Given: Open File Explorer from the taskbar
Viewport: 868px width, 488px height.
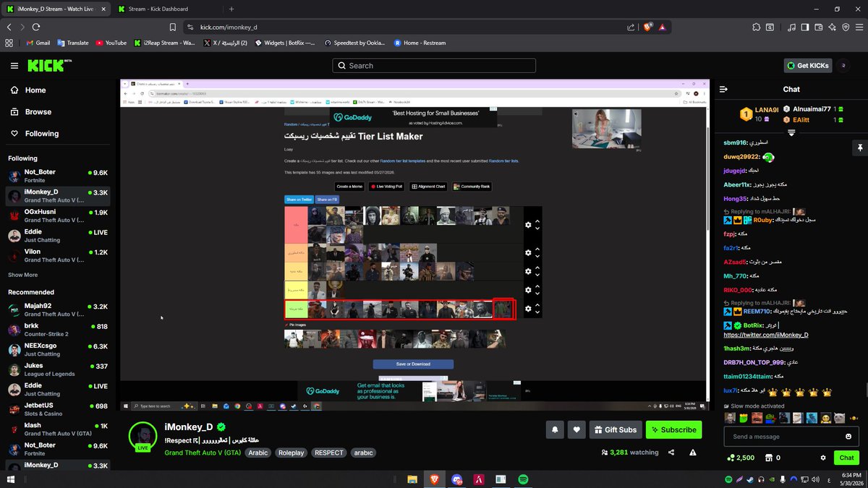Looking at the screenshot, I should [x=412, y=479].
